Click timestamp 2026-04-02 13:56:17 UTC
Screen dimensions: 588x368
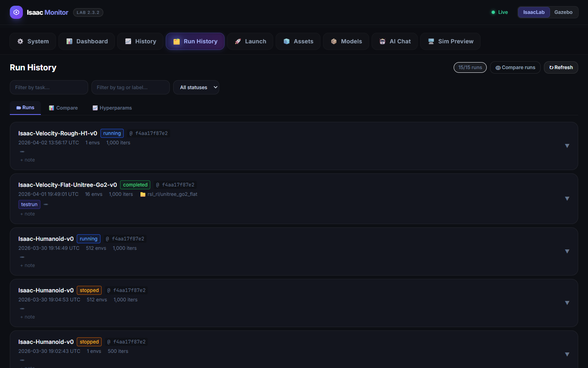coord(49,143)
